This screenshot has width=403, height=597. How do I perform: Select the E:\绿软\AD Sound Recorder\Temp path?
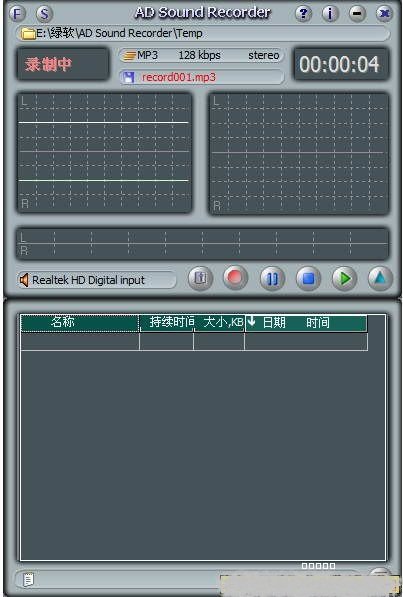[119, 34]
